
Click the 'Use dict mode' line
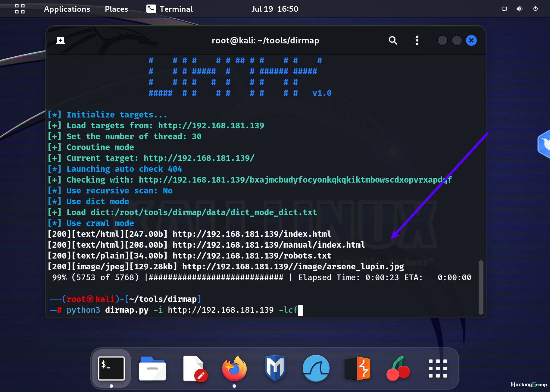tap(88, 202)
